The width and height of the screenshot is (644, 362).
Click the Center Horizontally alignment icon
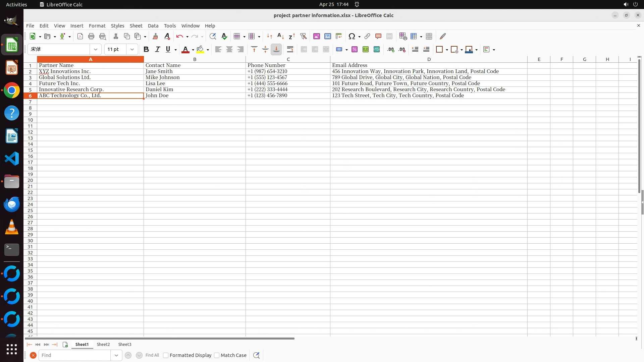229,50
